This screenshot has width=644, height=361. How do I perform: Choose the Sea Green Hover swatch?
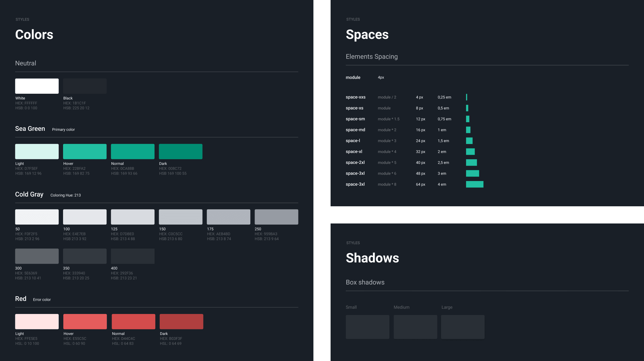pos(85,151)
